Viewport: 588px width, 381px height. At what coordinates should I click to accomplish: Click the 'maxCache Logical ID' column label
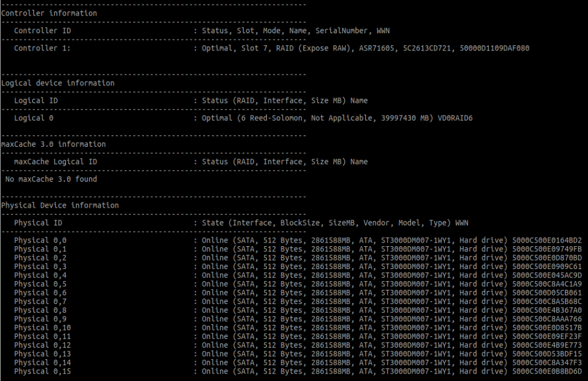click(56, 162)
